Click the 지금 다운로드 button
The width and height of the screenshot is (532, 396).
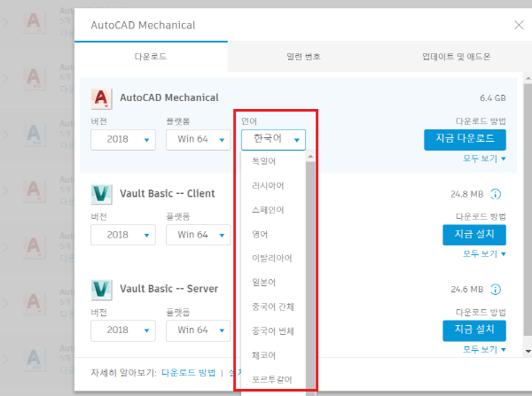(x=465, y=139)
